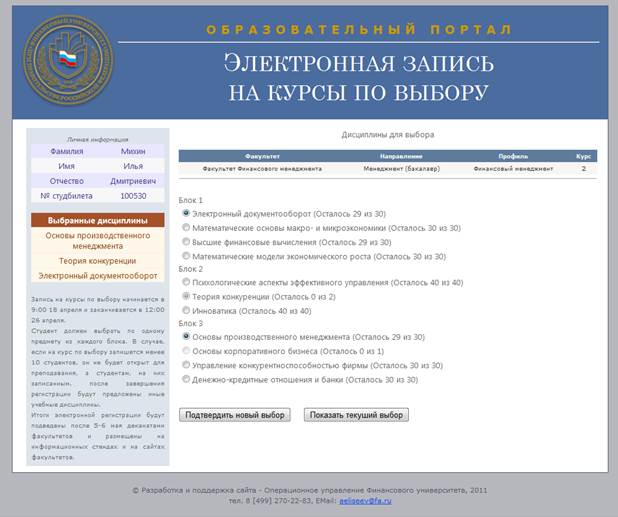
Task: Click the Факультет column header
Action: 262,156
